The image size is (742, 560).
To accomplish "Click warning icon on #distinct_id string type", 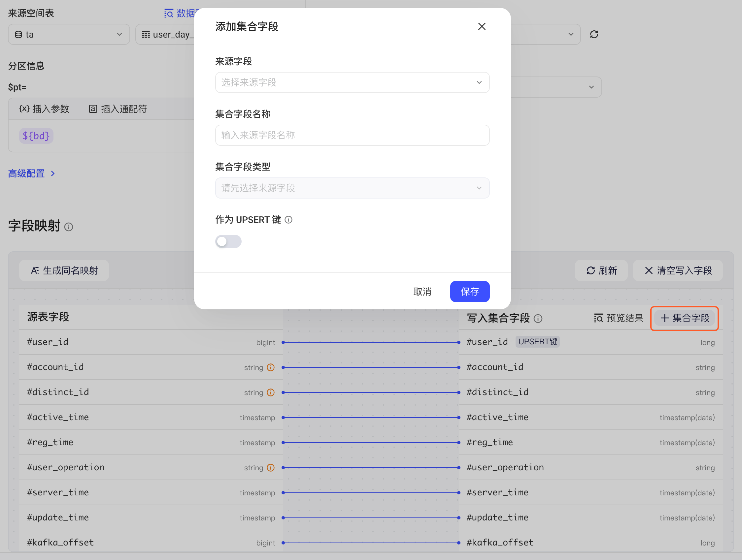I will 271,392.
